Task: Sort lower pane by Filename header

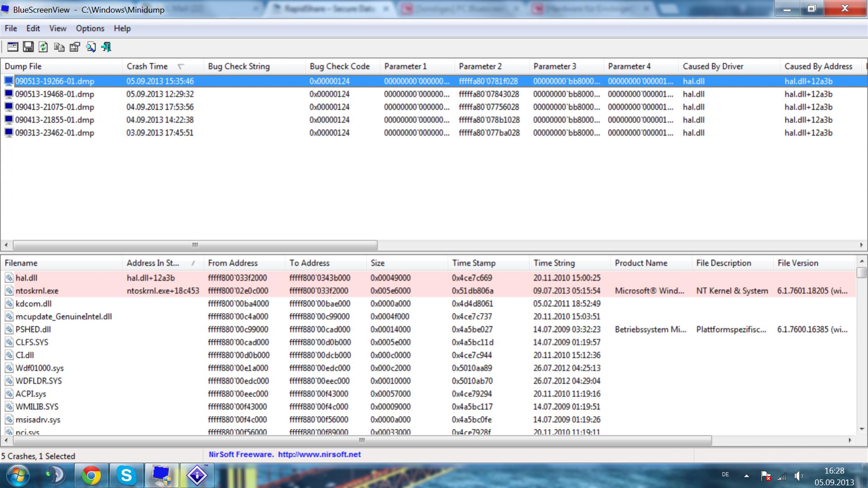Action: pos(62,263)
